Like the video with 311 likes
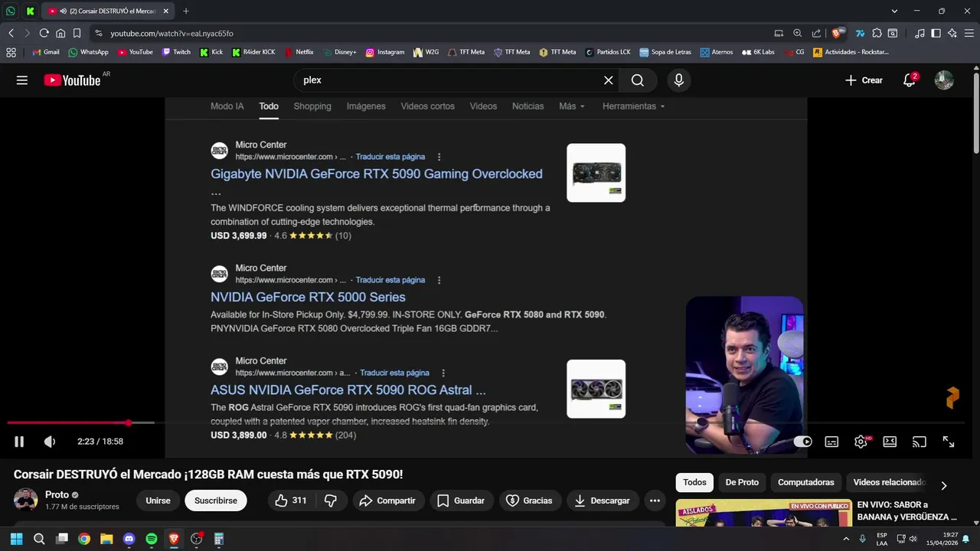Viewport: 980px width, 551px height. pos(290,500)
